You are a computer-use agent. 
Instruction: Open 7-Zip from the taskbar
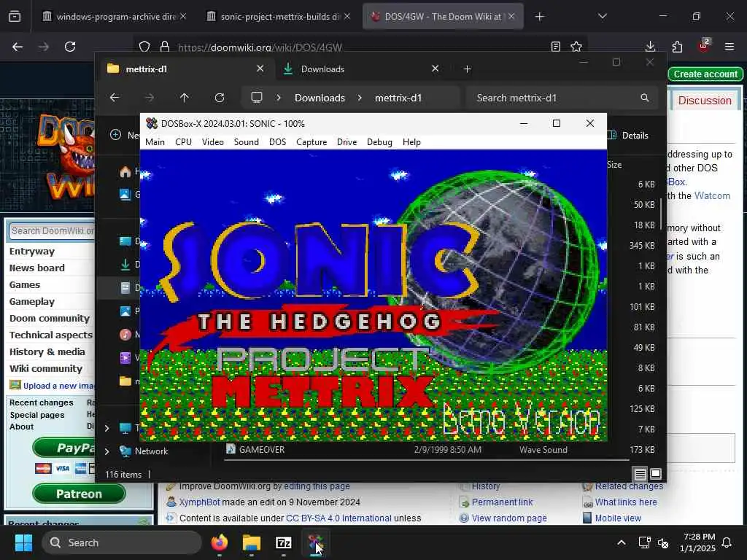[x=284, y=542]
